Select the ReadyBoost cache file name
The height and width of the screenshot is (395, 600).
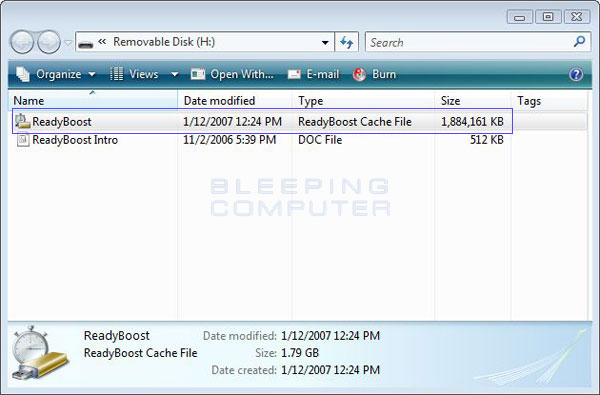[62, 122]
